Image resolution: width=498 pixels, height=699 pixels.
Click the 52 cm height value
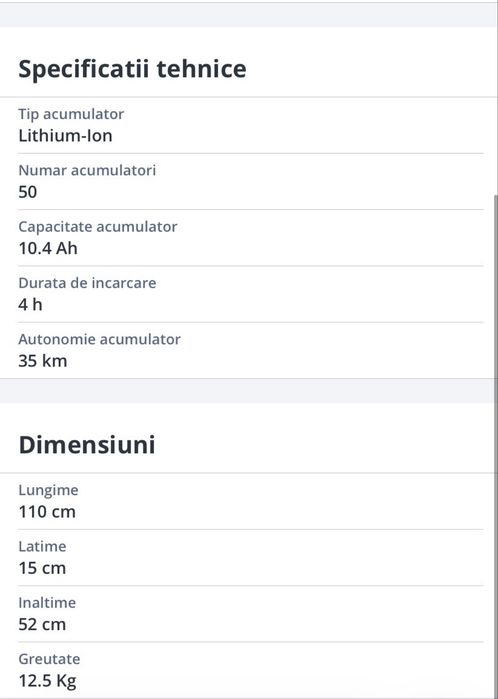pos(42,625)
